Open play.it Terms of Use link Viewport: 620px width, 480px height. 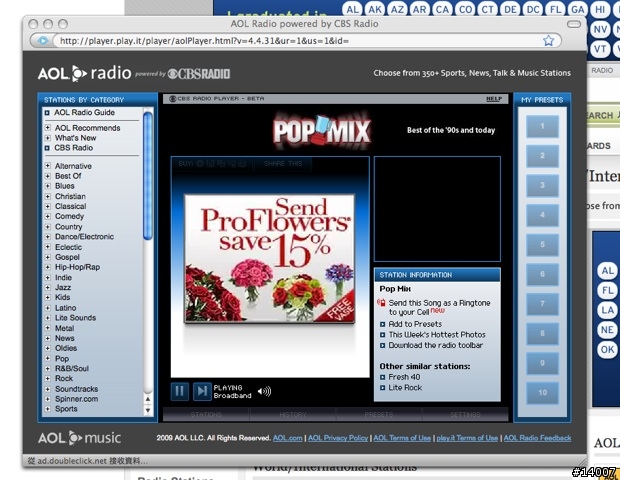[x=467, y=438]
